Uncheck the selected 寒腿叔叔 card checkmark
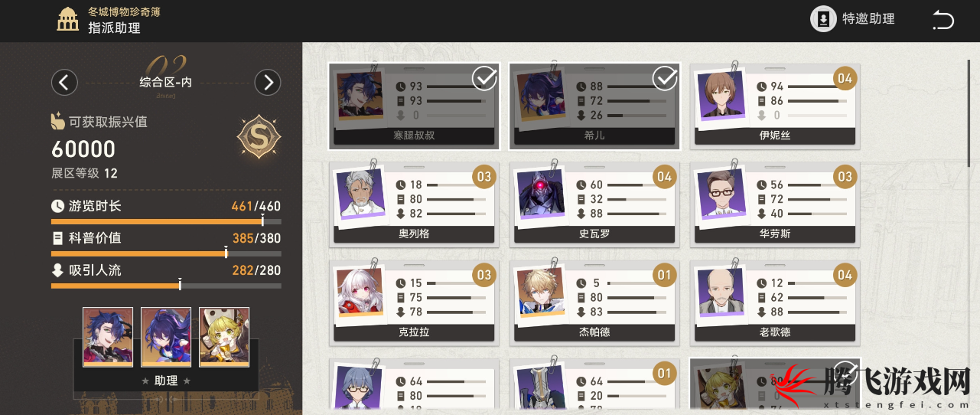This screenshot has width=980, height=415. [x=485, y=78]
